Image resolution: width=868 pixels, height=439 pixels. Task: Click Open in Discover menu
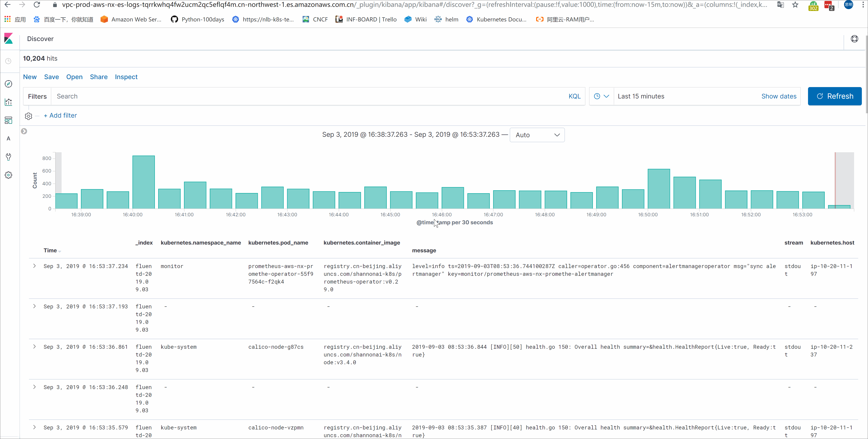click(75, 77)
